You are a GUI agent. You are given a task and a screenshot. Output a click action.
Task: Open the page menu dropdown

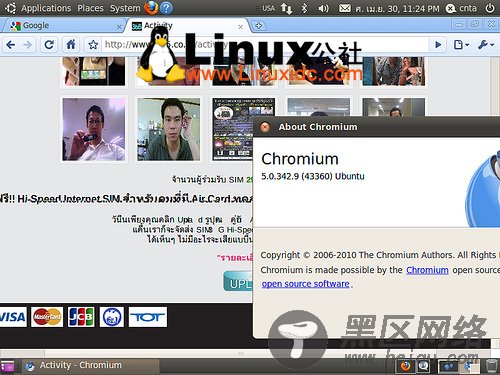click(461, 45)
